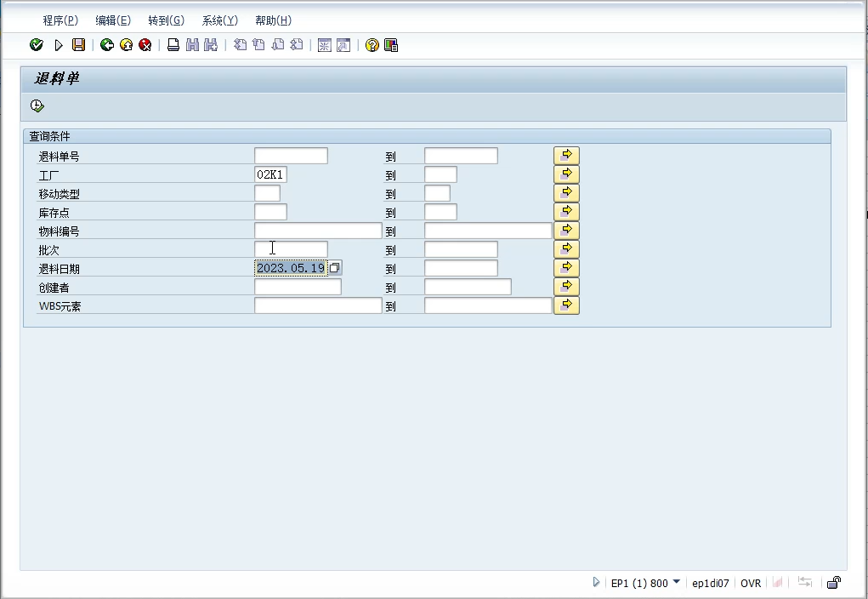Screen dimensions: 868x599
Task: Open the 系统(Y) menu
Action: click(x=219, y=20)
